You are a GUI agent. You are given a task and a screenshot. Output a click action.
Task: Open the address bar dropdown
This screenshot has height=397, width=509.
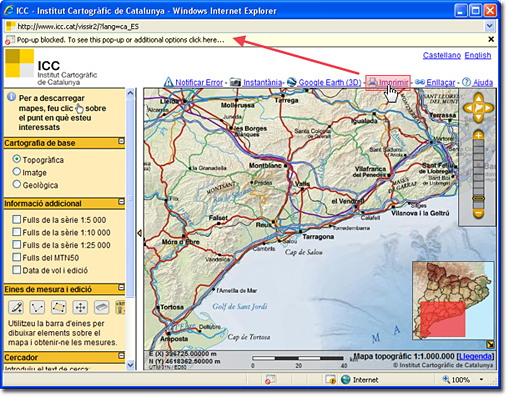tap(489, 26)
